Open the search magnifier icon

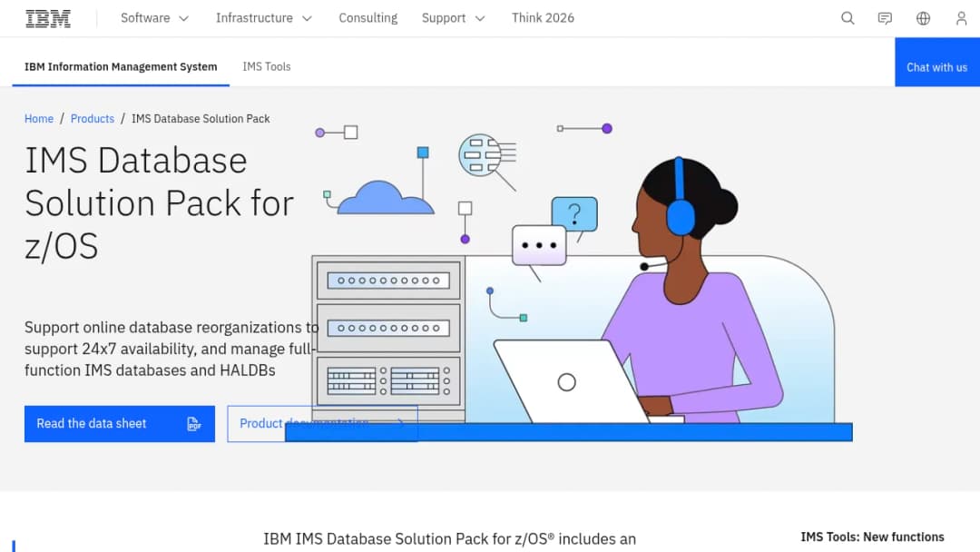pyautogui.click(x=848, y=18)
